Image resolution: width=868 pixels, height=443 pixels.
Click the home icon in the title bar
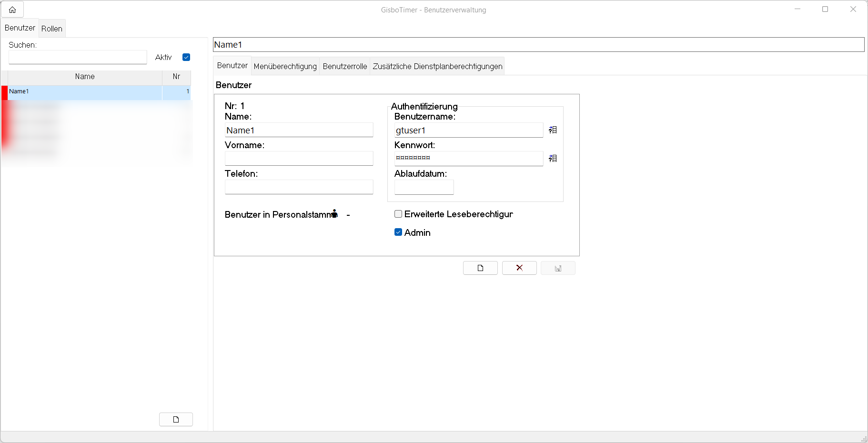coord(12,10)
